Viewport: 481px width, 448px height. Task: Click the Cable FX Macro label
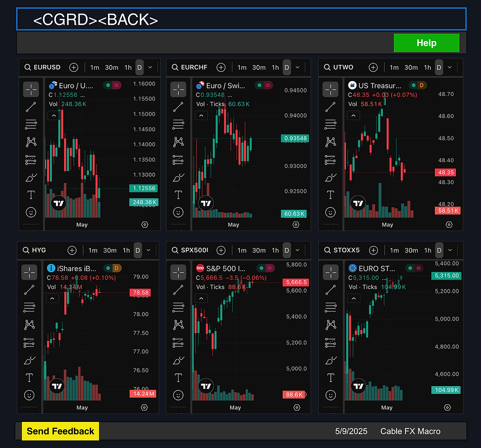pos(410,431)
